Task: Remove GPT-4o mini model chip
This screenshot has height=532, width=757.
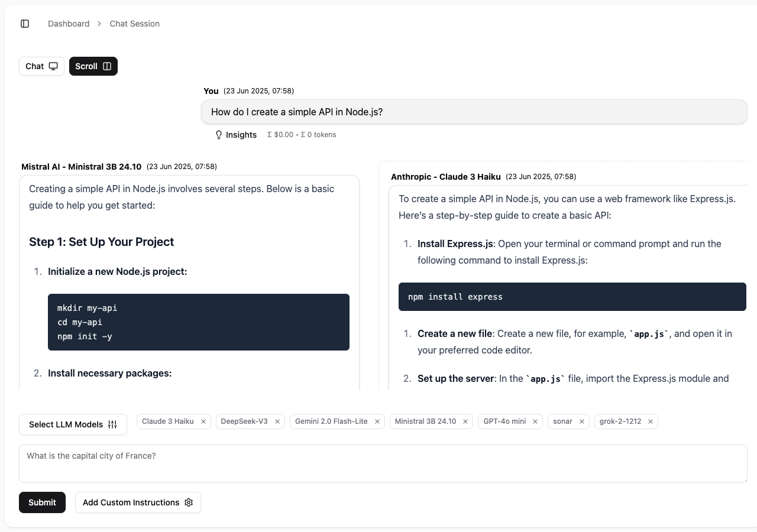Action: [x=535, y=421]
